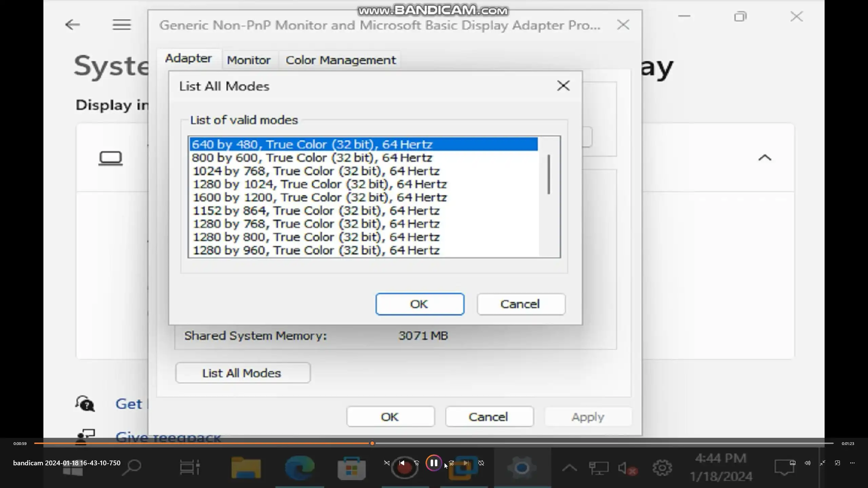Open more options ellipsis menu
The height and width of the screenshot is (488, 868).
(x=852, y=463)
